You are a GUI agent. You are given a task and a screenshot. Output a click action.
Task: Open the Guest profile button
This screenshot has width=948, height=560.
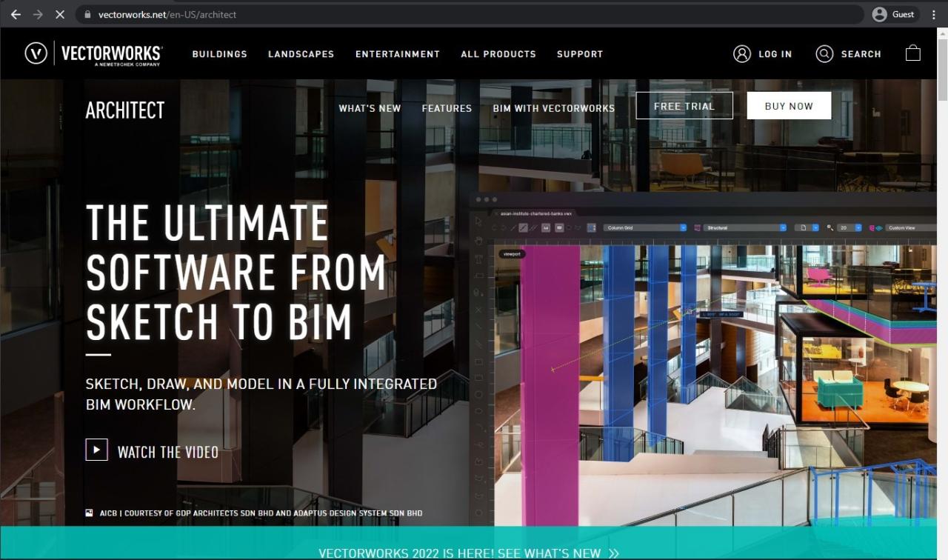(x=893, y=14)
